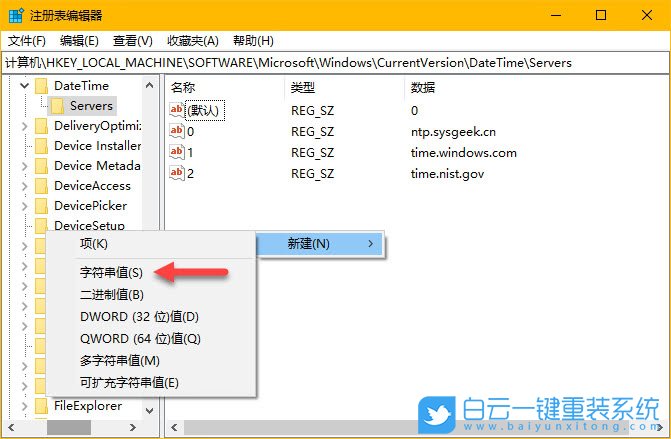Click the string icon of the (默认) value
This screenshot has height=439, width=671.
177,110
